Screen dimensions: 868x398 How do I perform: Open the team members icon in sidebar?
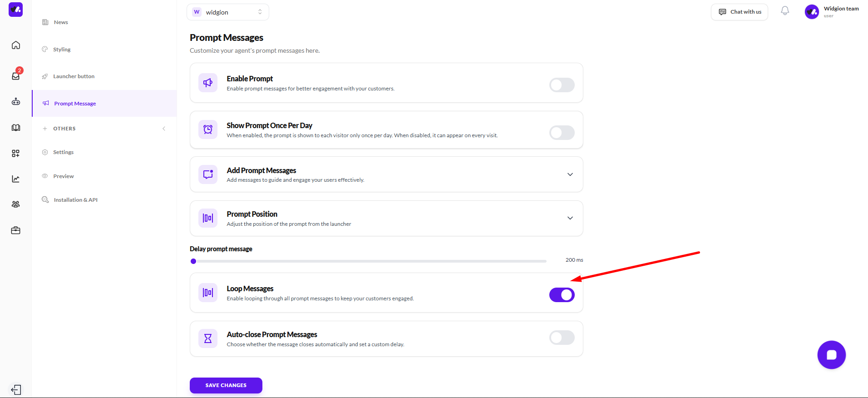[x=16, y=204]
